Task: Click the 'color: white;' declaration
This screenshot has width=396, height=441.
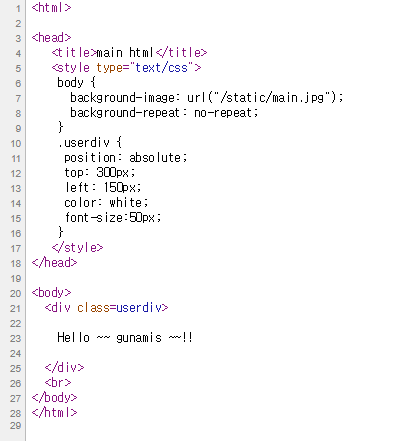Action: coord(106,202)
